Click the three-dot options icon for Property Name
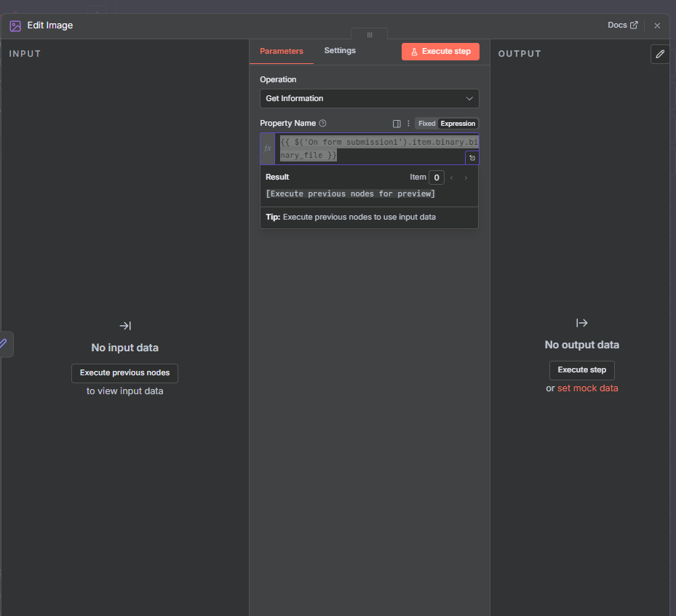This screenshot has width=676, height=616. pyautogui.click(x=408, y=124)
